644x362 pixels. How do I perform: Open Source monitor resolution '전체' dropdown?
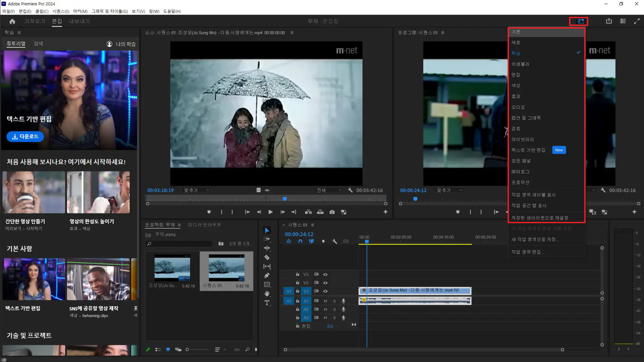tap(329, 190)
